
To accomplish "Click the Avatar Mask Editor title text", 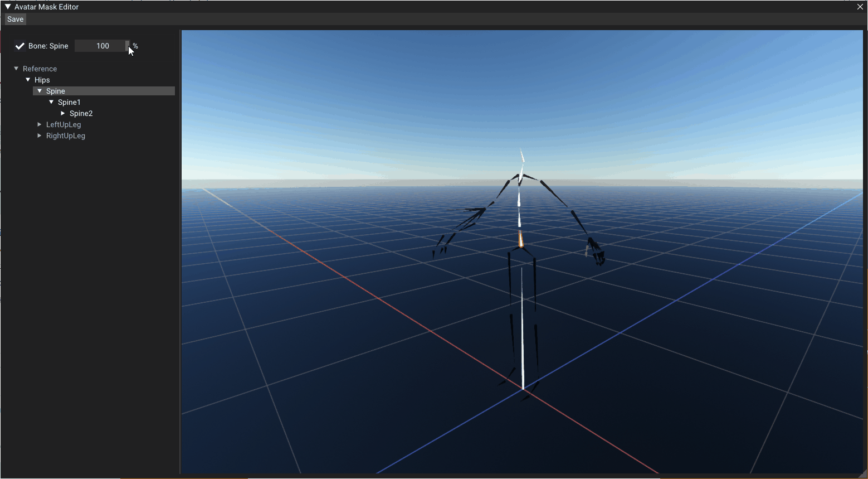I will coord(47,7).
